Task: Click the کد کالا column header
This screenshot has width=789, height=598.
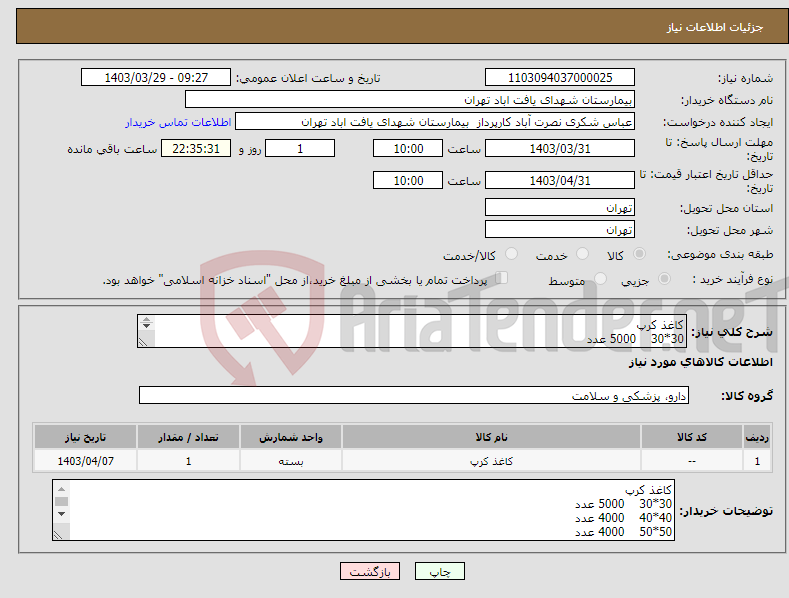Action: (692, 437)
